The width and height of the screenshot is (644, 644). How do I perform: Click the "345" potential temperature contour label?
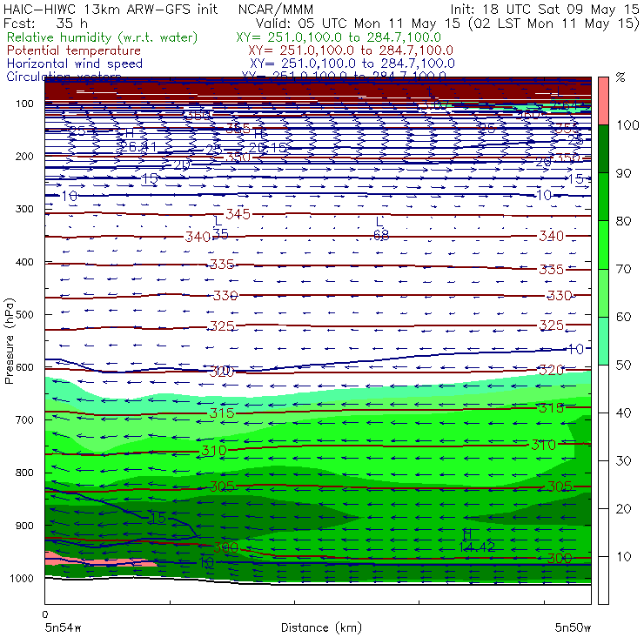(238, 214)
